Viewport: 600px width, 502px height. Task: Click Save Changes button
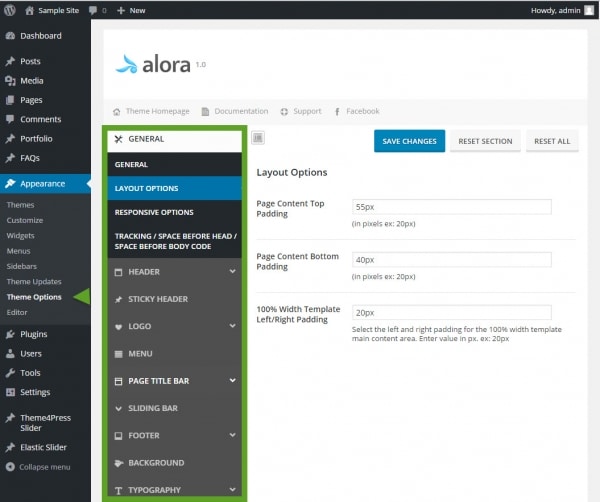pos(409,141)
